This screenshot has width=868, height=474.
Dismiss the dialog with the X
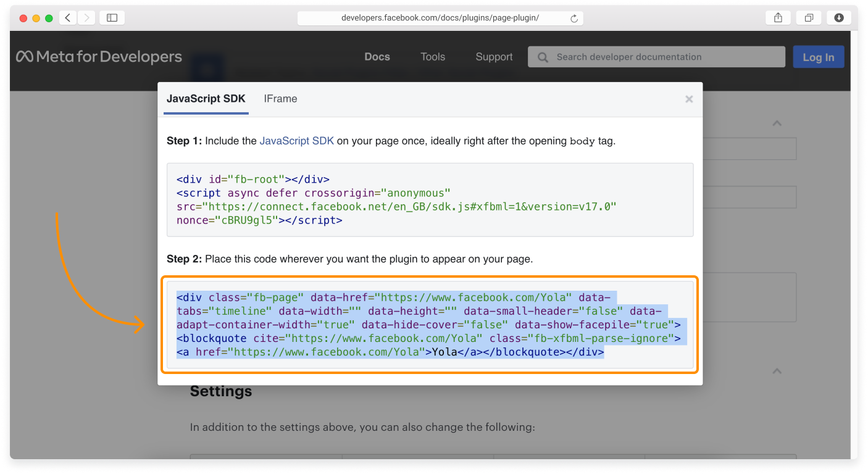pos(688,99)
